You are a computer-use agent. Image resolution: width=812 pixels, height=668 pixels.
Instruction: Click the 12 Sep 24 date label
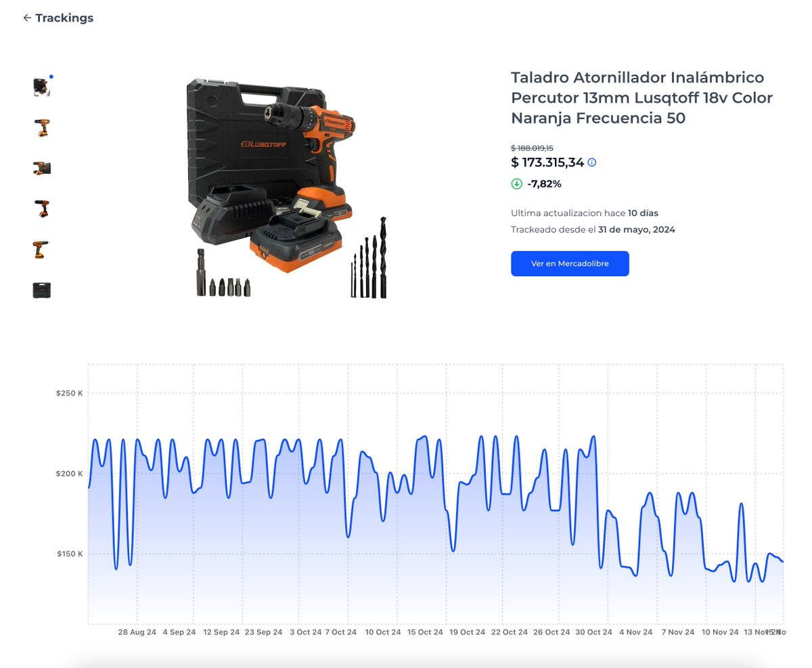(x=221, y=632)
